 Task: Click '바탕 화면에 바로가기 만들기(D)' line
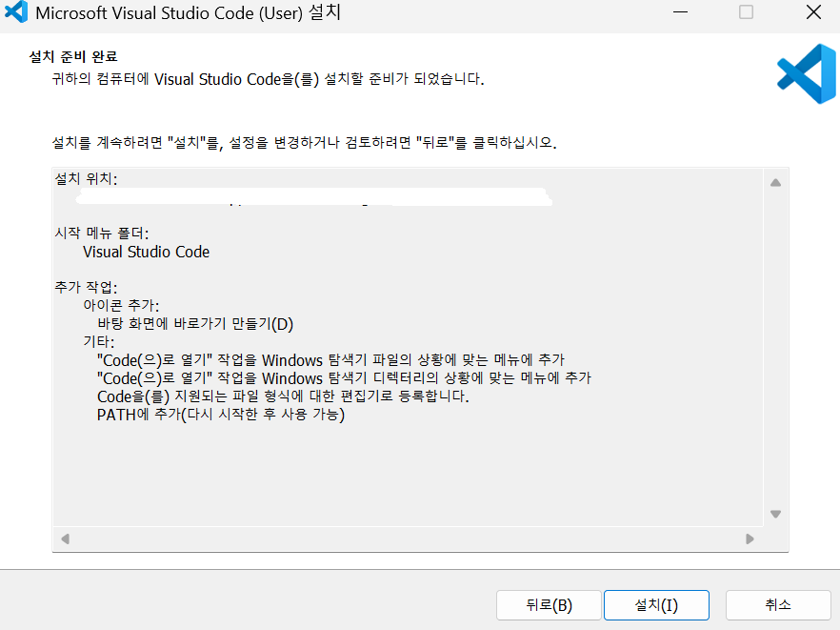(x=195, y=324)
